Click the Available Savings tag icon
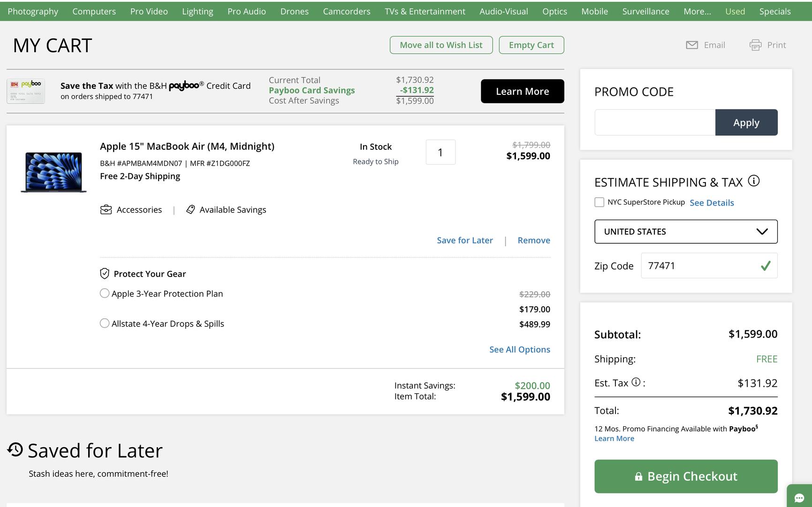This screenshot has height=507, width=812. coord(190,209)
